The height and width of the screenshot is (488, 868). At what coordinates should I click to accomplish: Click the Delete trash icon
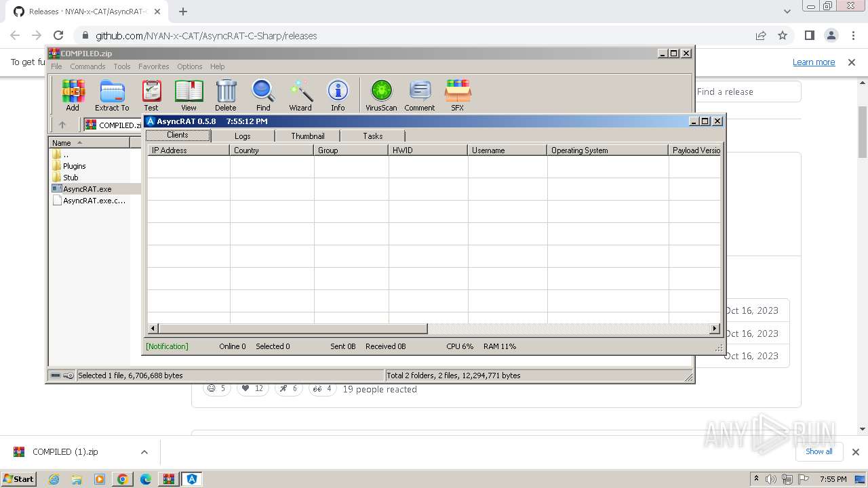pyautogui.click(x=226, y=95)
